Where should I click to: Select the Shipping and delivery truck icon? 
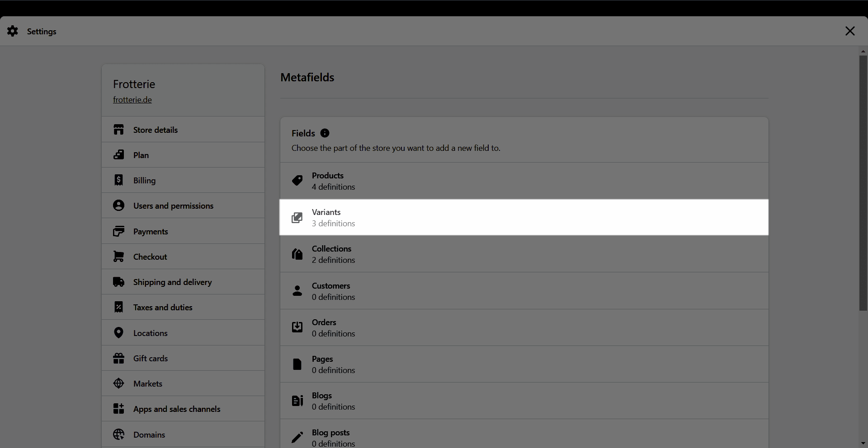click(x=118, y=282)
